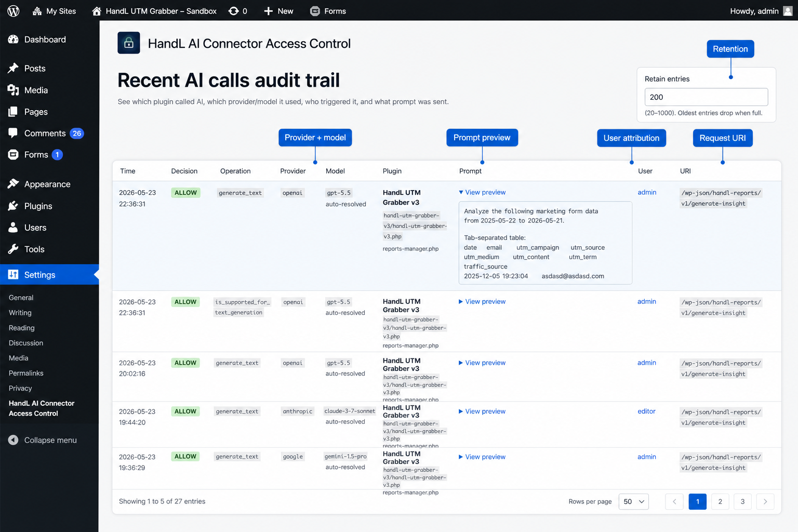Click the admin avatar icon
The image size is (798, 532).
pyautogui.click(x=788, y=11)
